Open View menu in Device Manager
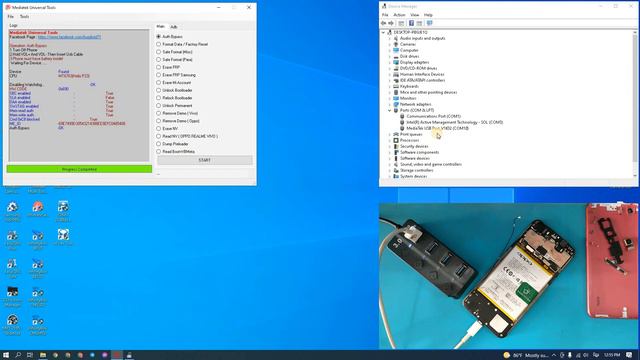This screenshot has height=360, width=640. pos(414,15)
